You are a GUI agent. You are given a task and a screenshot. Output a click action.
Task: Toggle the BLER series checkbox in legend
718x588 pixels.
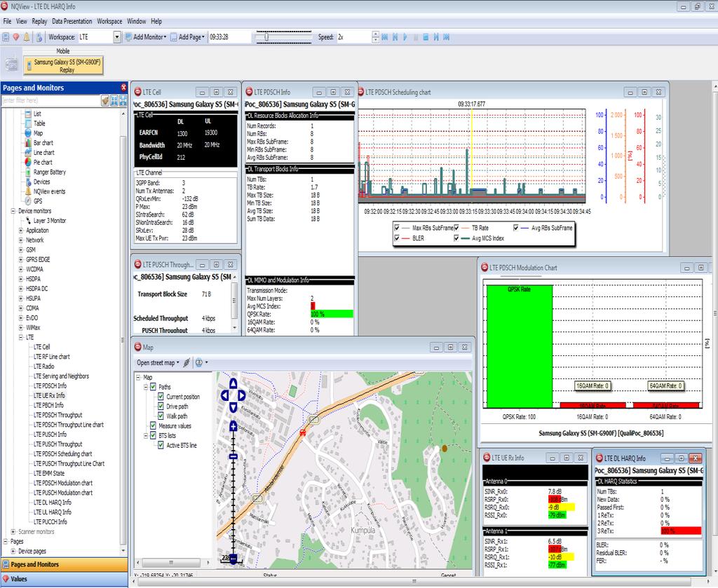397,238
